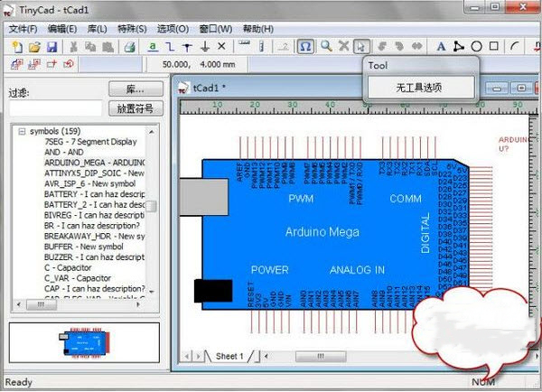Select the arrow pointer selection tool

tap(360, 46)
